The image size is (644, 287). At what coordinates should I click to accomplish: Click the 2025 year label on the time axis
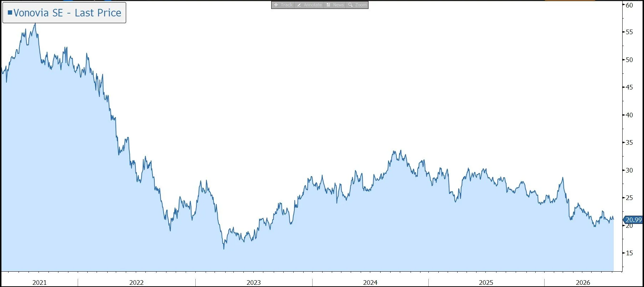486,283
